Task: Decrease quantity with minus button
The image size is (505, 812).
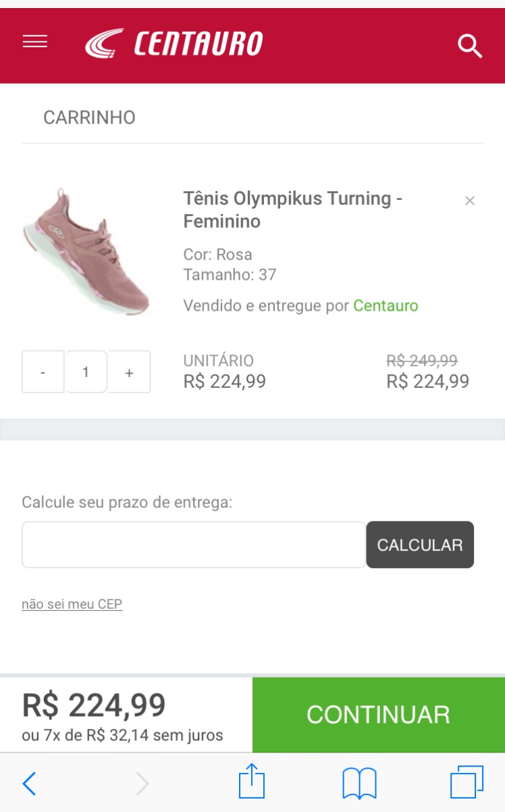Action: click(43, 372)
